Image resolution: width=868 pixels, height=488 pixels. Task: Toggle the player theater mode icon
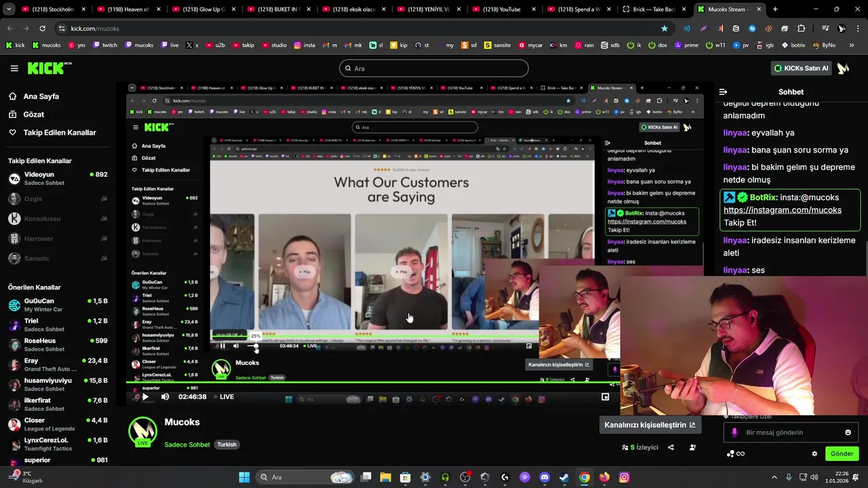click(x=606, y=397)
